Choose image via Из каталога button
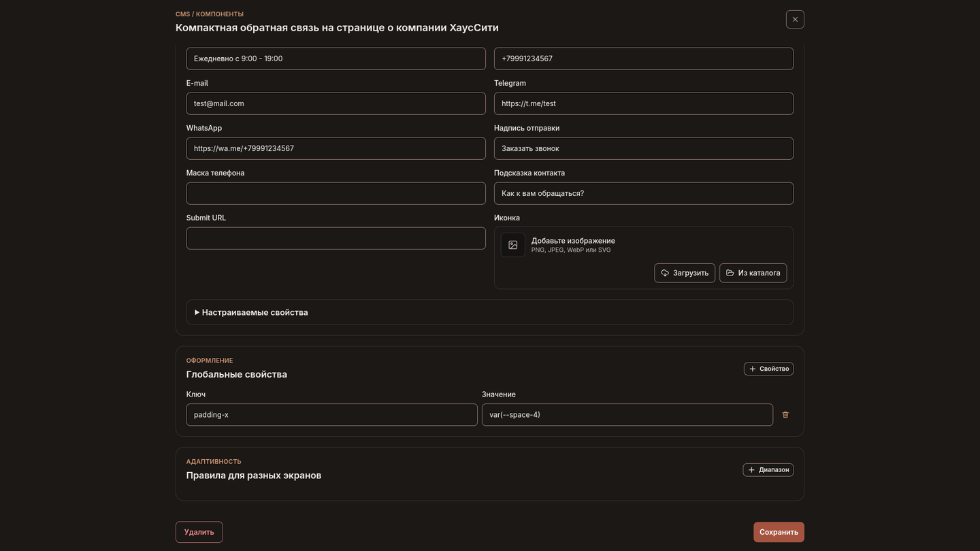Screen dimensions: 980x551 click(x=753, y=273)
